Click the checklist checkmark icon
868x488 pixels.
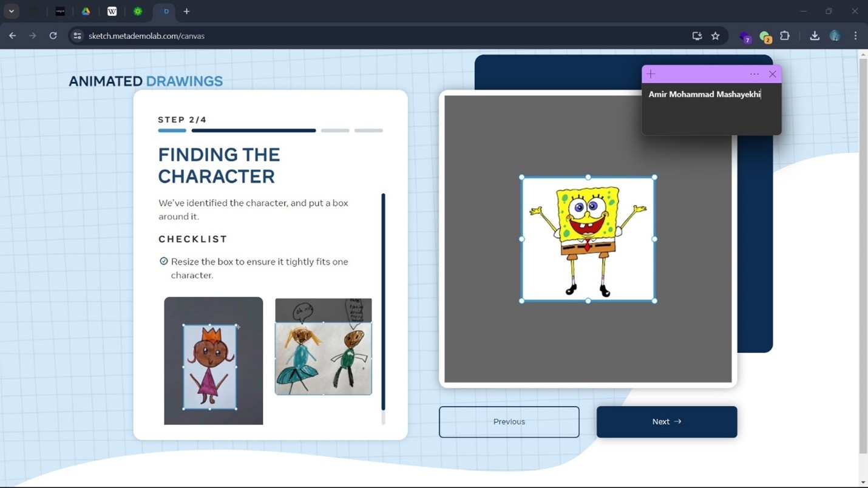click(x=164, y=261)
